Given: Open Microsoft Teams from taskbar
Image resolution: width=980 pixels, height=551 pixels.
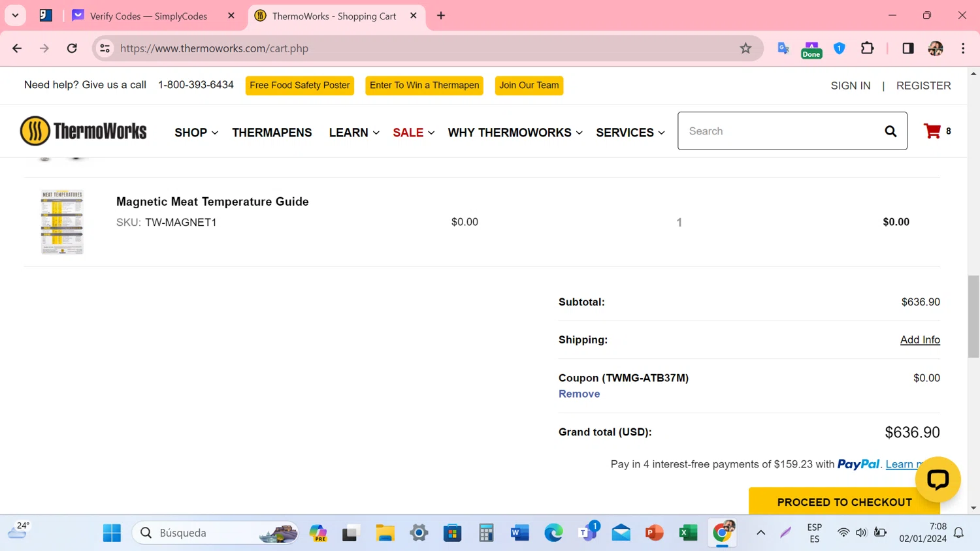Looking at the screenshot, I should point(588,533).
